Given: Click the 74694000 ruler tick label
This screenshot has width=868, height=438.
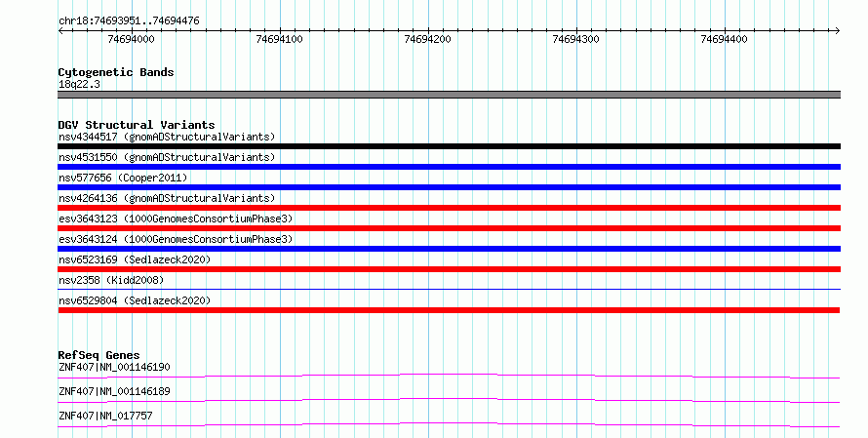Looking at the screenshot, I should [x=132, y=39].
